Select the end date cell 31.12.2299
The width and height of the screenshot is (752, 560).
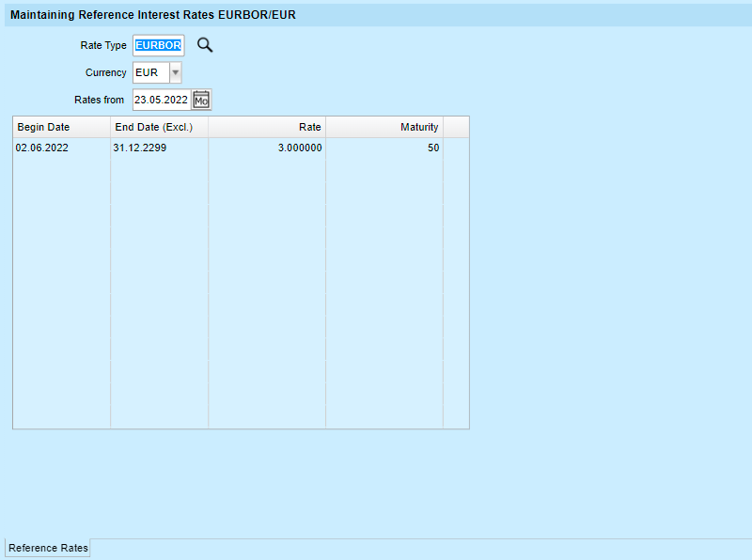point(160,148)
